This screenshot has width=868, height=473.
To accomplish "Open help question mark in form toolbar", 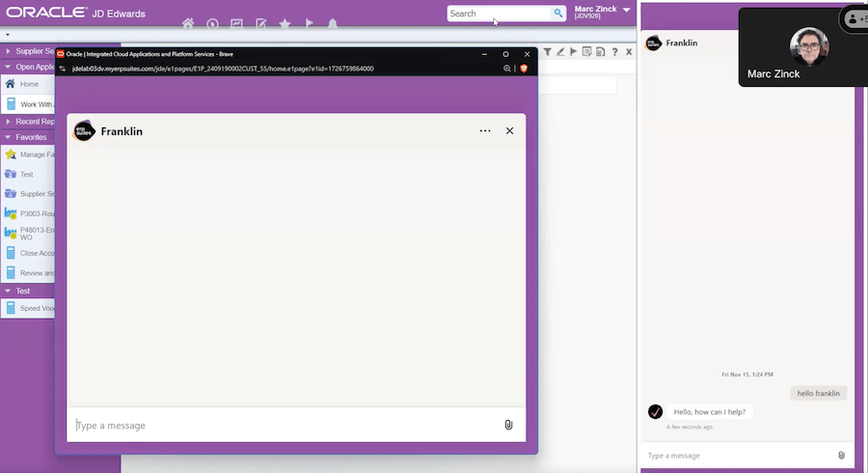I will (x=614, y=51).
